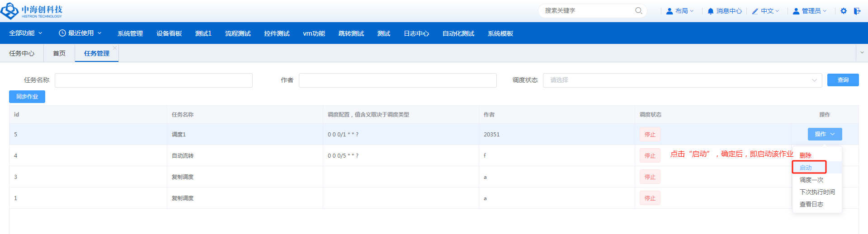Click the clock icon beside 最近使用
Viewport: 868px width, 234px height.
[62, 33]
